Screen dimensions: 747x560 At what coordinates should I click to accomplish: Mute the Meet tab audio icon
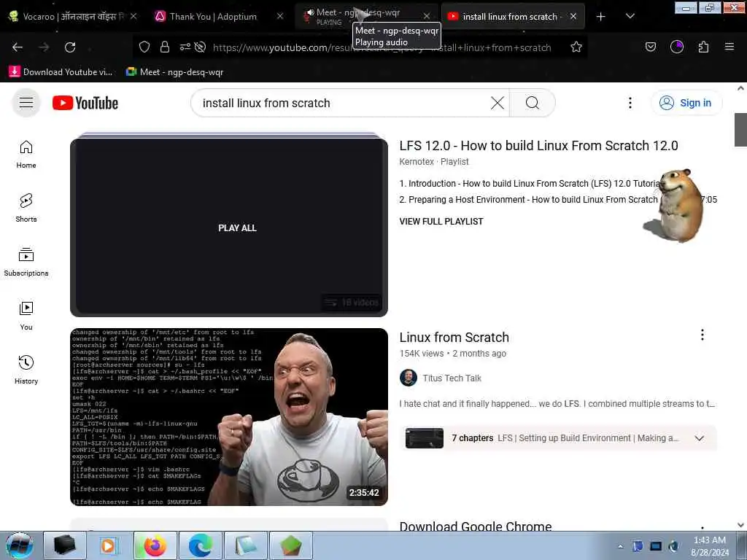[x=310, y=12]
